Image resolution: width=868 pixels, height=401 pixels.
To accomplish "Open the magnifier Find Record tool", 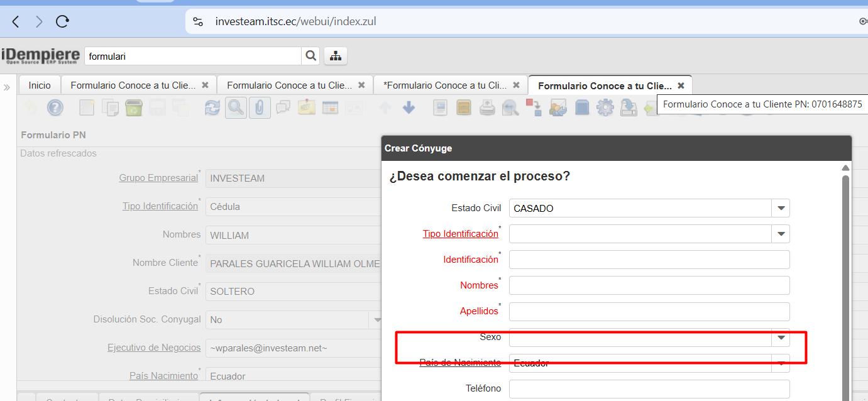I will [236, 108].
